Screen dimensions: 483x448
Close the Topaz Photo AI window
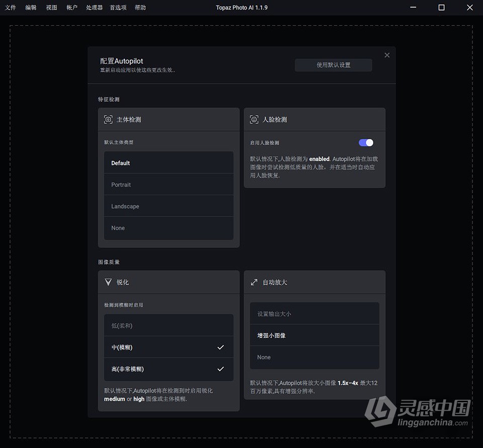[x=469, y=8]
